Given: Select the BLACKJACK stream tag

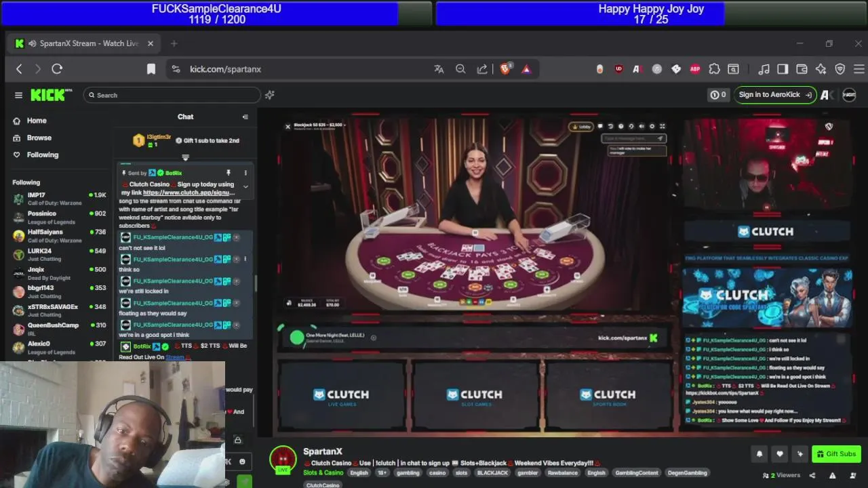Looking at the screenshot, I should pos(492,472).
